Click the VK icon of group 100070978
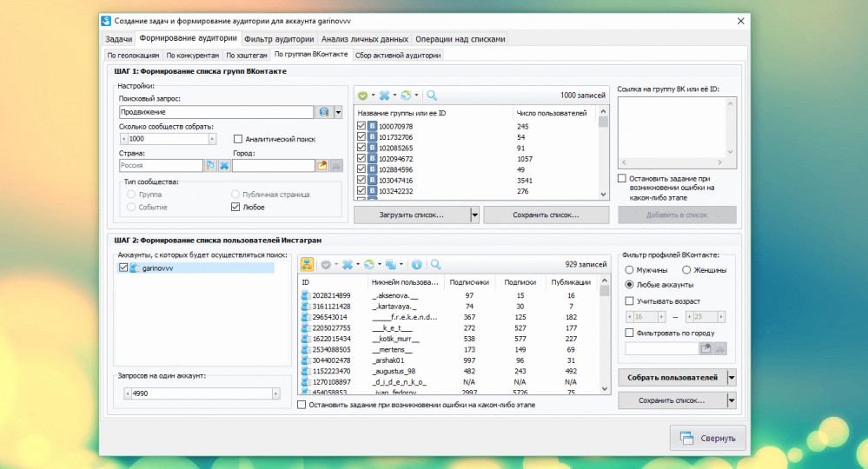868x469 pixels. pos(373,127)
